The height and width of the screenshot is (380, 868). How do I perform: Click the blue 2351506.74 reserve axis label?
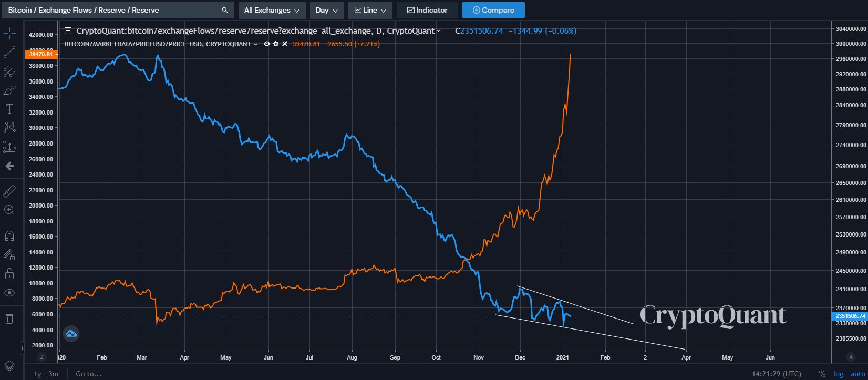click(x=849, y=316)
